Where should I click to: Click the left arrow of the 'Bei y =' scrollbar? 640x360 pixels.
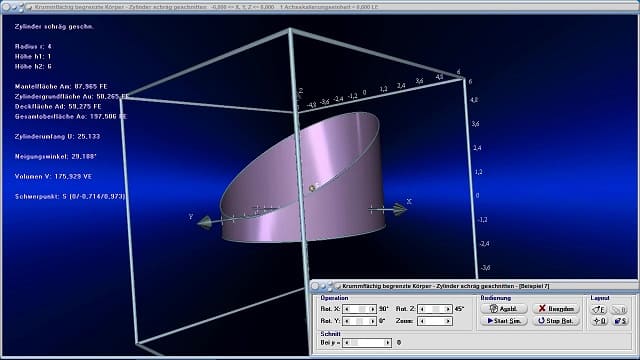[x=347, y=342]
